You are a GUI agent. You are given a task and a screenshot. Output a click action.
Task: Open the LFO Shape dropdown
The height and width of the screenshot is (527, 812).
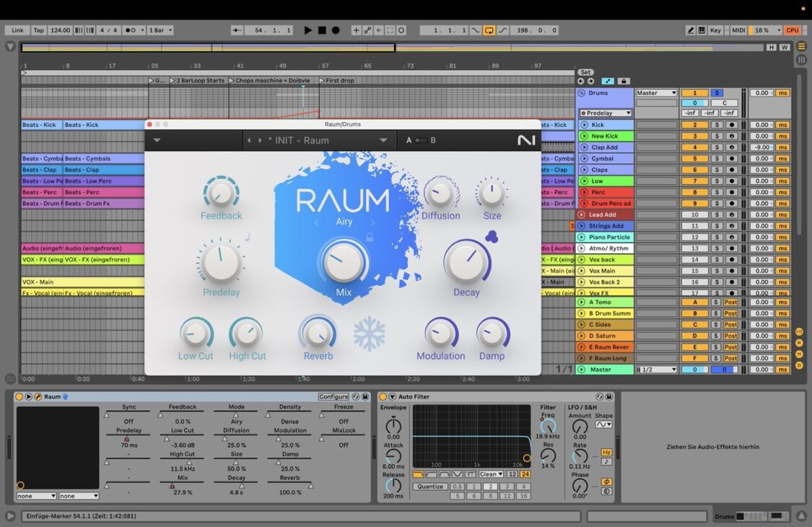coord(603,424)
